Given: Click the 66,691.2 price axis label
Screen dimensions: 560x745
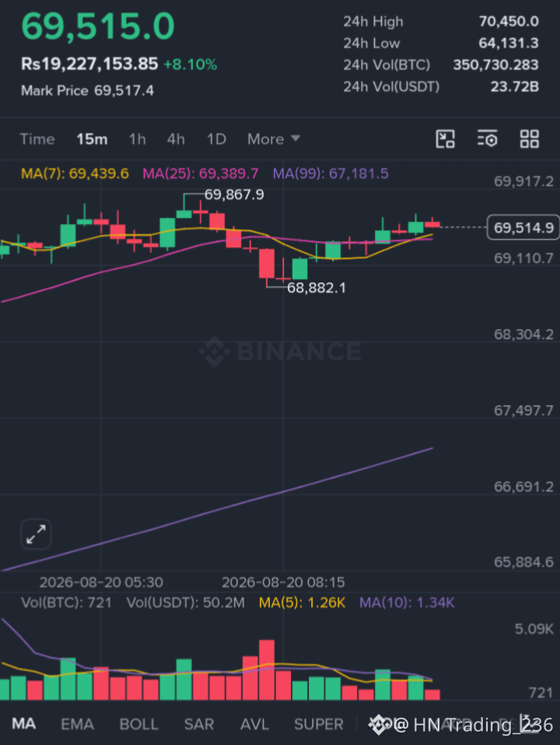Looking at the screenshot, I should point(523,487).
